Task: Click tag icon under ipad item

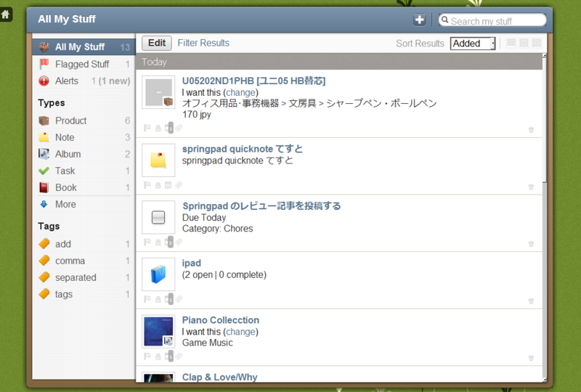Action: (x=179, y=299)
